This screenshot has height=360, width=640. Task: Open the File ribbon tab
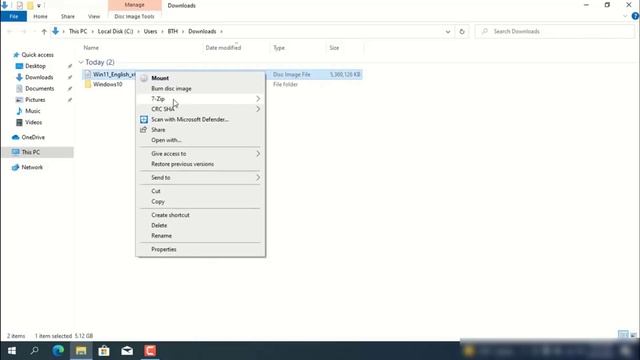[x=13, y=16]
